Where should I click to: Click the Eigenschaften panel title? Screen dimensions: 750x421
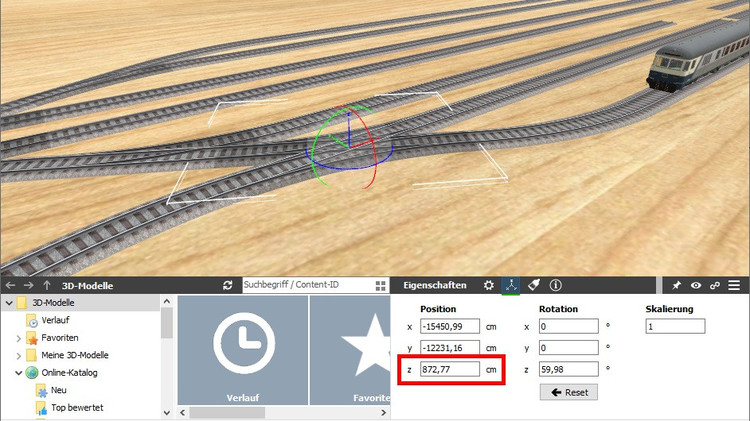pos(434,285)
